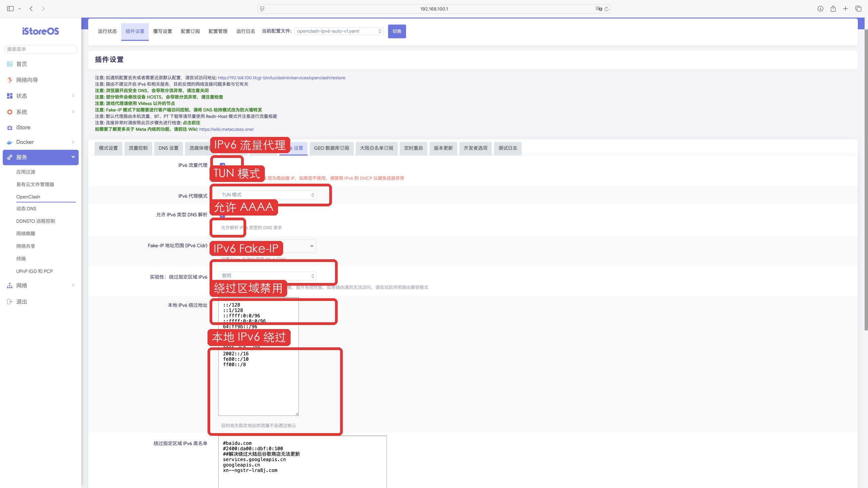The image size is (868, 488).
Task: Expand the 网络 sidebar menu
Action: point(41,286)
